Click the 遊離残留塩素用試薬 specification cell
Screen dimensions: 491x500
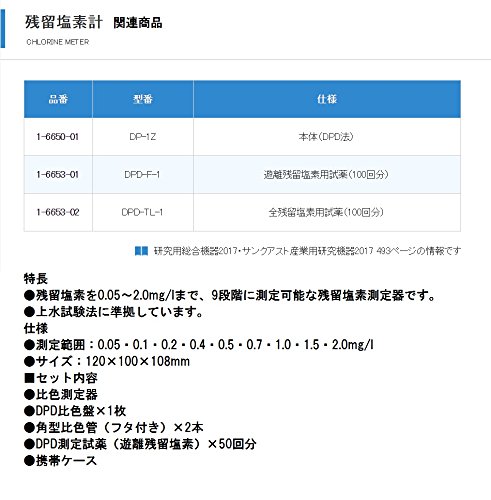[x=327, y=174]
